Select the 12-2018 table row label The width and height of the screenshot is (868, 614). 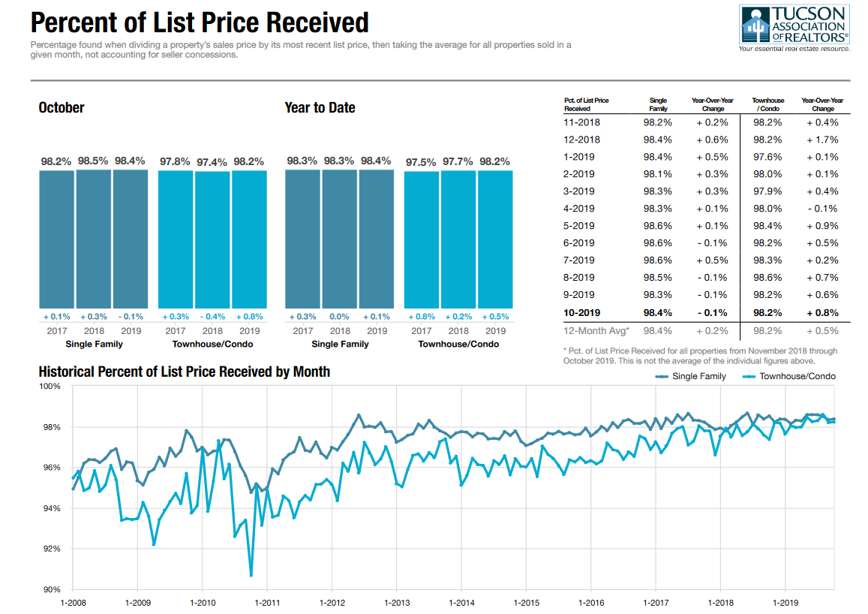(x=581, y=140)
